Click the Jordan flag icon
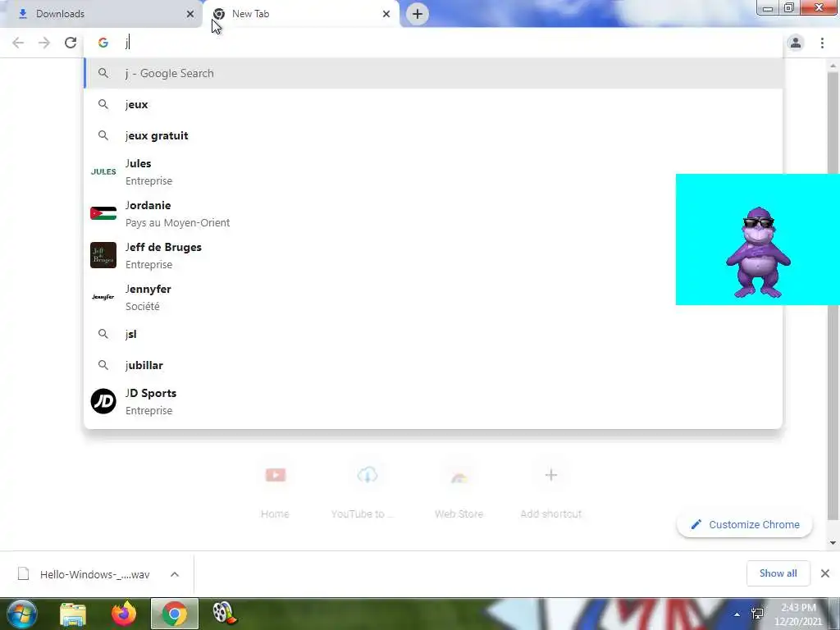This screenshot has height=630, width=840. tap(103, 213)
